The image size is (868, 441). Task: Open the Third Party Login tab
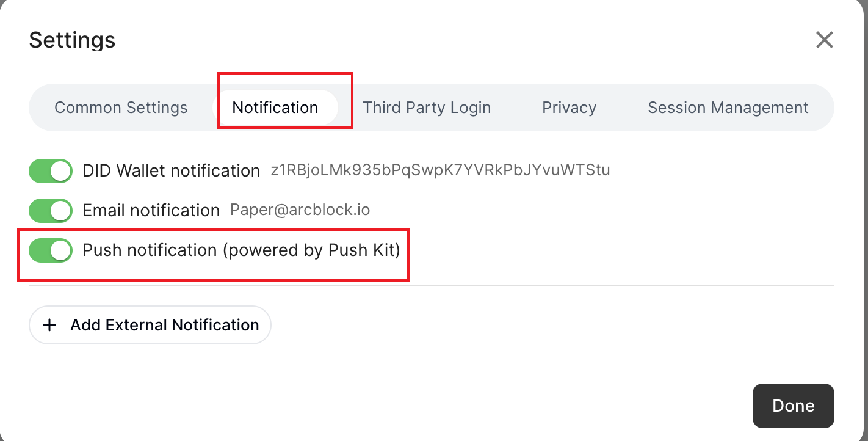[x=427, y=108]
